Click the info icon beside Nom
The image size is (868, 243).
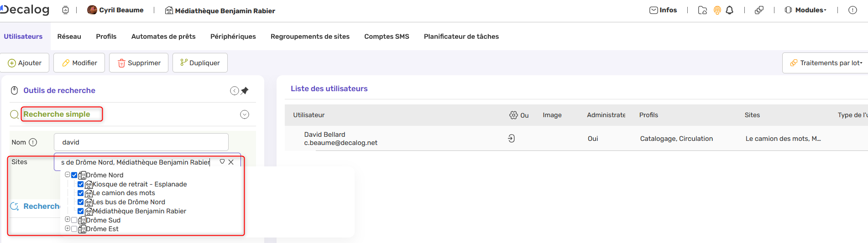(x=33, y=142)
